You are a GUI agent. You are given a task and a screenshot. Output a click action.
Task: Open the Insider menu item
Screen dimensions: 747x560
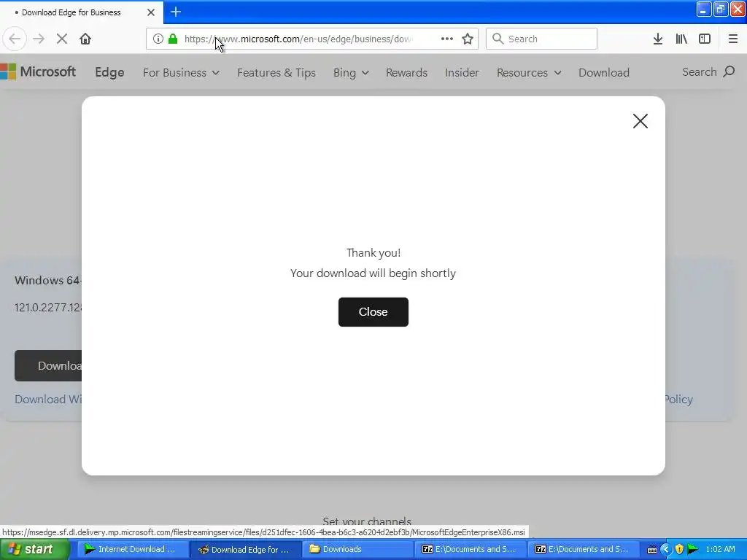pyautogui.click(x=462, y=72)
